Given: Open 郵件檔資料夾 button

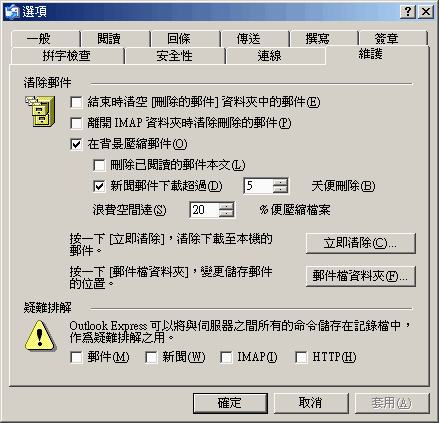Looking at the screenshot, I should pyautogui.click(x=360, y=276).
